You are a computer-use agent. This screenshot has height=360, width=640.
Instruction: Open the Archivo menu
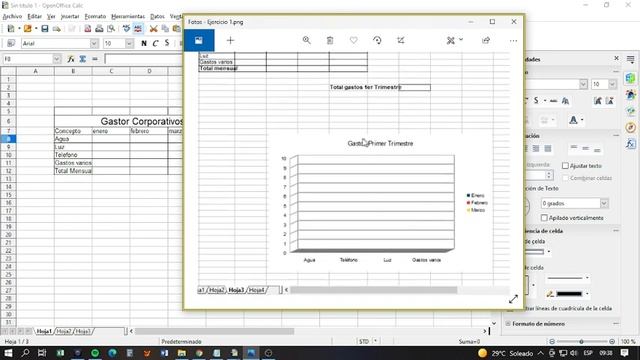coord(12,16)
